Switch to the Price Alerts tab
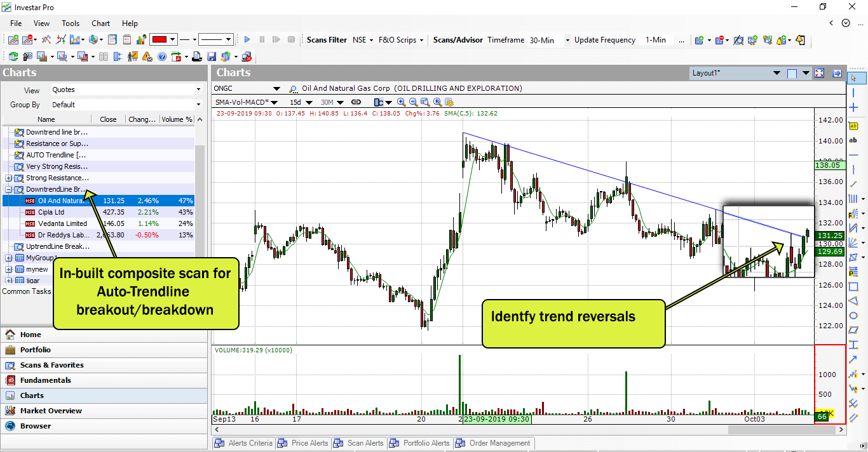Viewport: 868px width, 452px height. [309, 443]
